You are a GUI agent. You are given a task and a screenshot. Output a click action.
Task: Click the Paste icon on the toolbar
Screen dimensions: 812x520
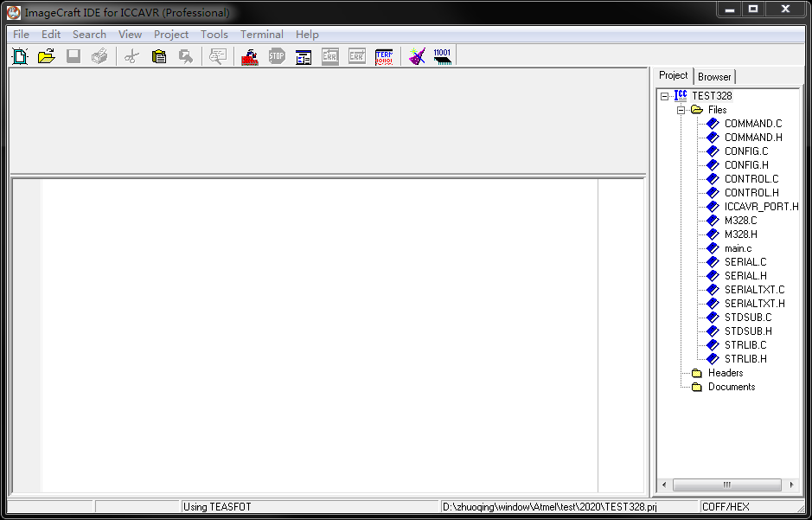[159, 55]
